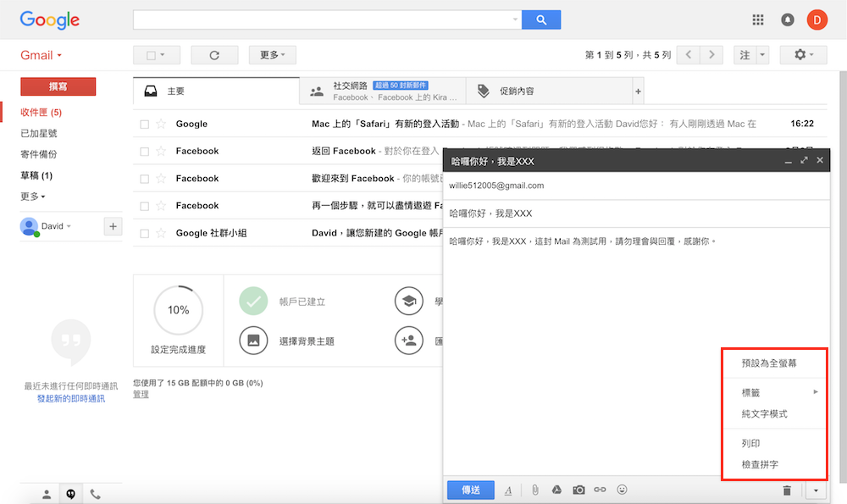Open the settings gear dropdown
Image resolution: width=847 pixels, height=504 pixels.
(803, 55)
